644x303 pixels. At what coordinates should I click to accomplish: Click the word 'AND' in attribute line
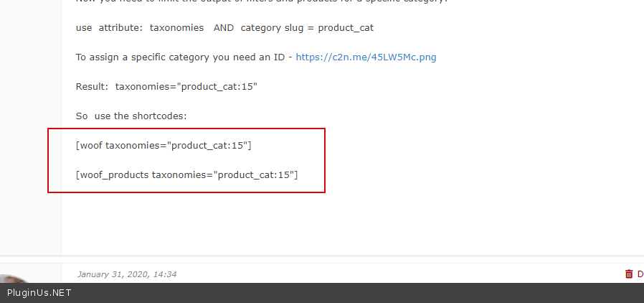pos(223,28)
